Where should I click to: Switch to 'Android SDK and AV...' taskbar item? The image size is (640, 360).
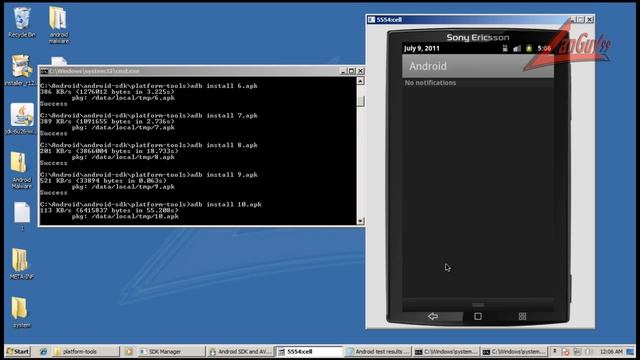click(240, 351)
